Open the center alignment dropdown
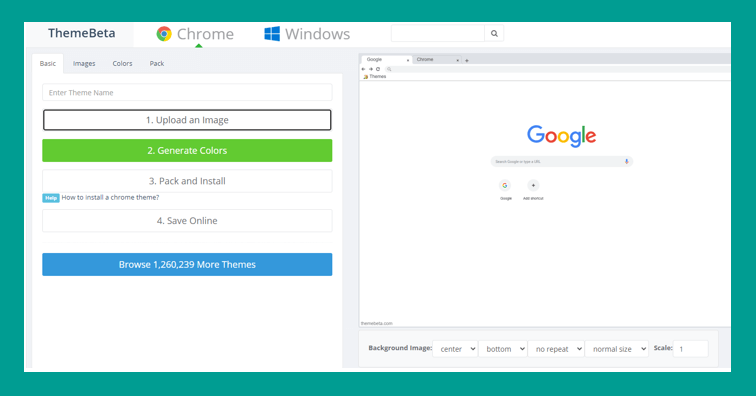The height and width of the screenshot is (396, 756). [x=455, y=349]
